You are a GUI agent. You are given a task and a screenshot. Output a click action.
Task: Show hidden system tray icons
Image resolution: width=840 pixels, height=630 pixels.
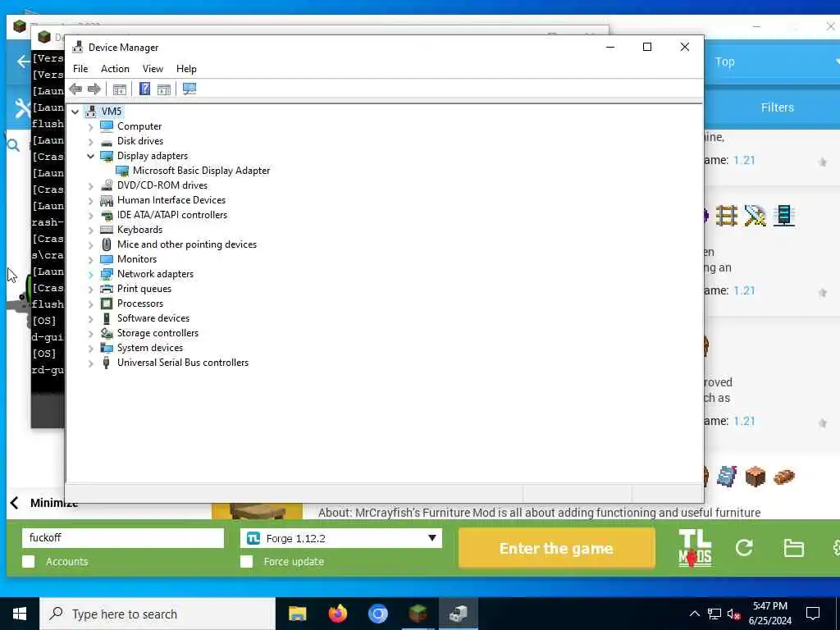pyautogui.click(x=694, y=614)
